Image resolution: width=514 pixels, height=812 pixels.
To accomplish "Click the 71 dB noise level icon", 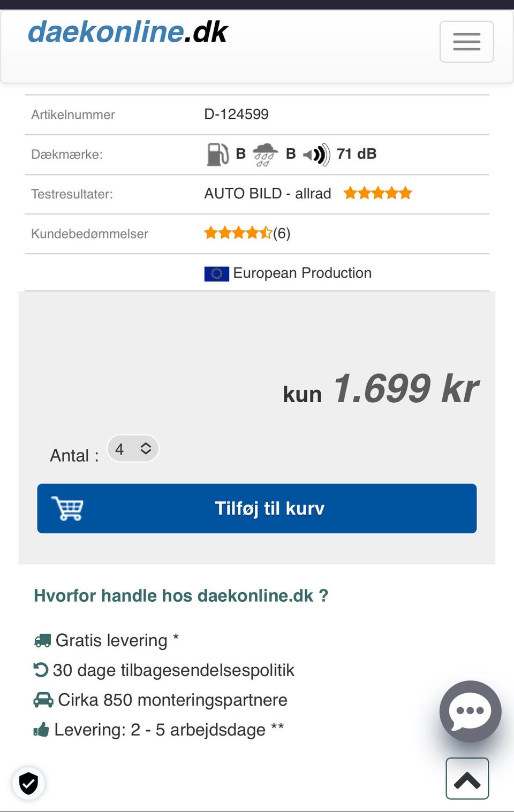I will pyautogui.click(x=317, y=155).
